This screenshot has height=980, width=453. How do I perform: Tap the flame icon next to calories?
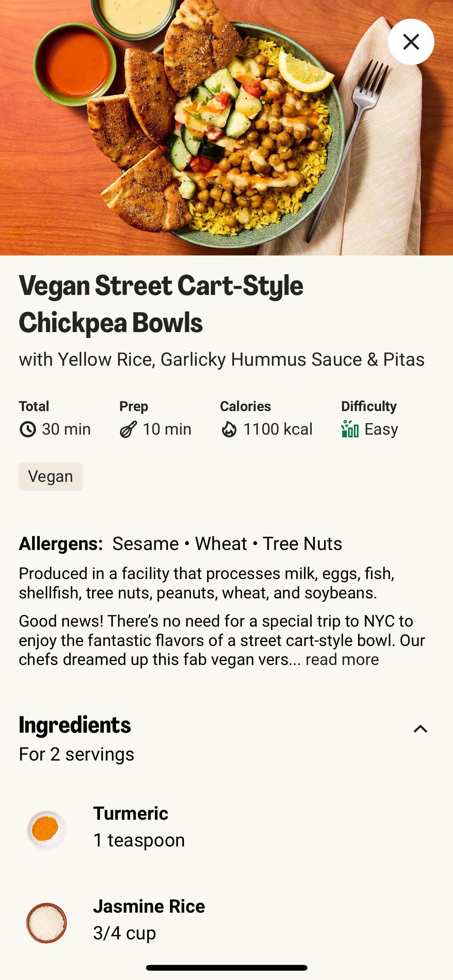pyautogui.click(x=229, y=430)
